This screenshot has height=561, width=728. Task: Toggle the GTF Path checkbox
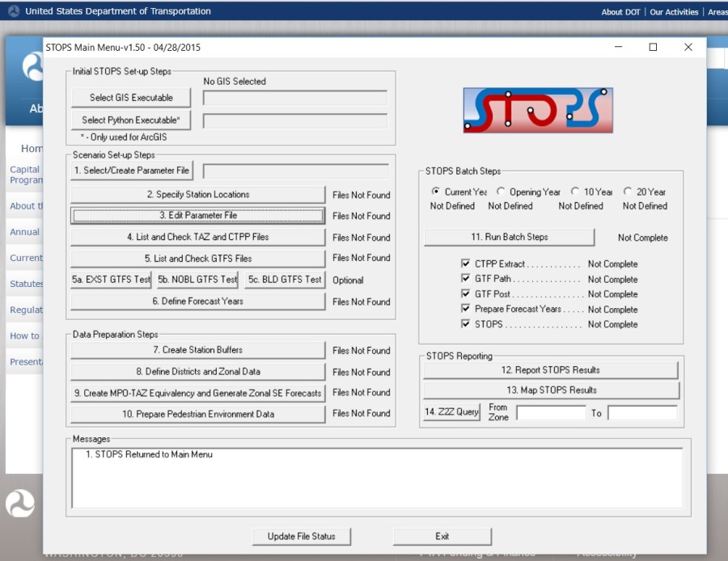pos(465,280)
